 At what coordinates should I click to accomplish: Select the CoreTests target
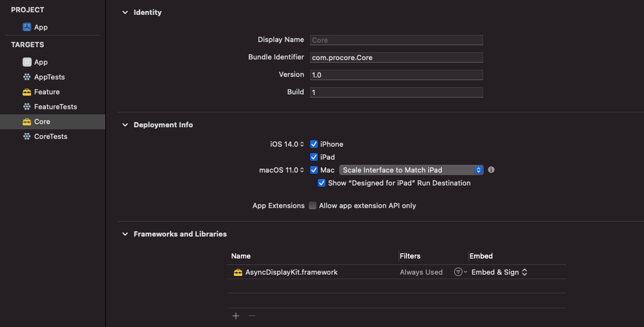pos(52,136)
